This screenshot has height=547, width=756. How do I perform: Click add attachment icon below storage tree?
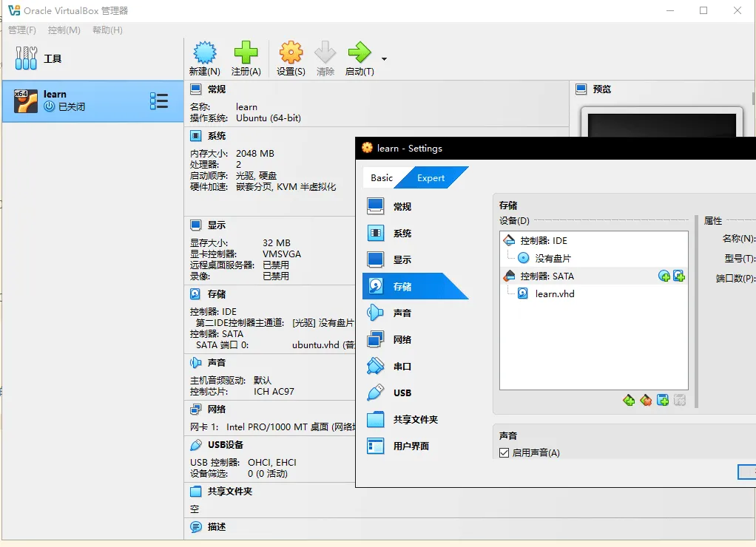point(663,400)
